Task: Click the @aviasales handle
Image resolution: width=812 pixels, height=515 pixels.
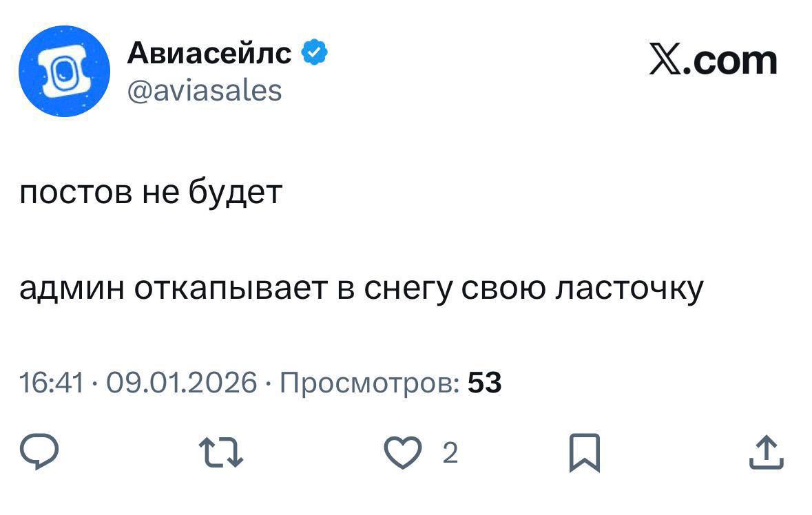Action: click(x=205, y=90)
